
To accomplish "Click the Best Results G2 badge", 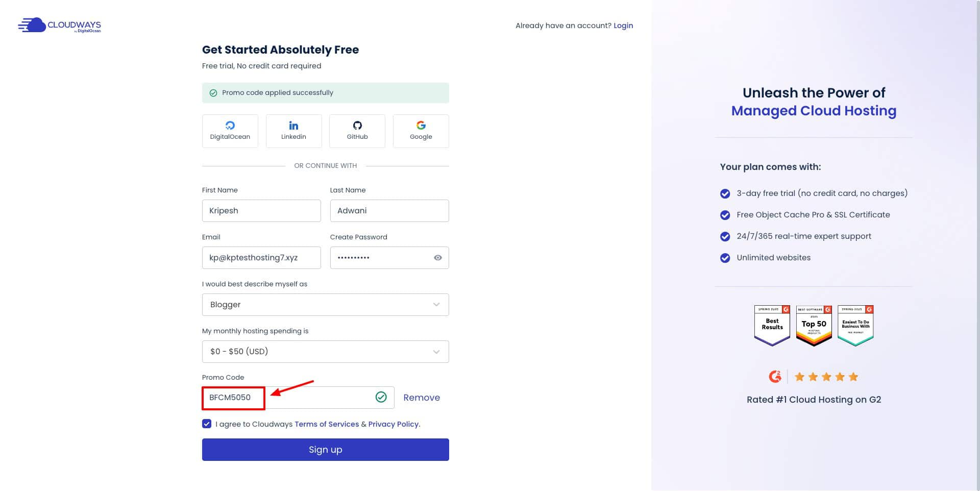I will [x=772, y=325].
